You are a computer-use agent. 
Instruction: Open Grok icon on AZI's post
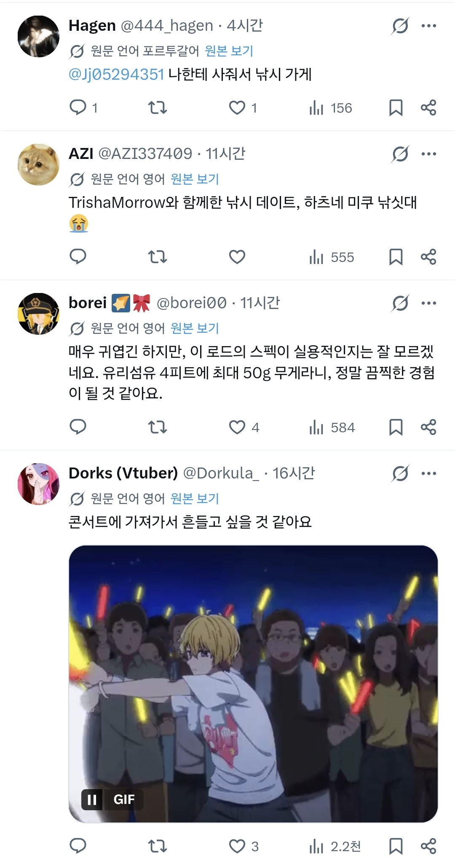tap(400, 154)
